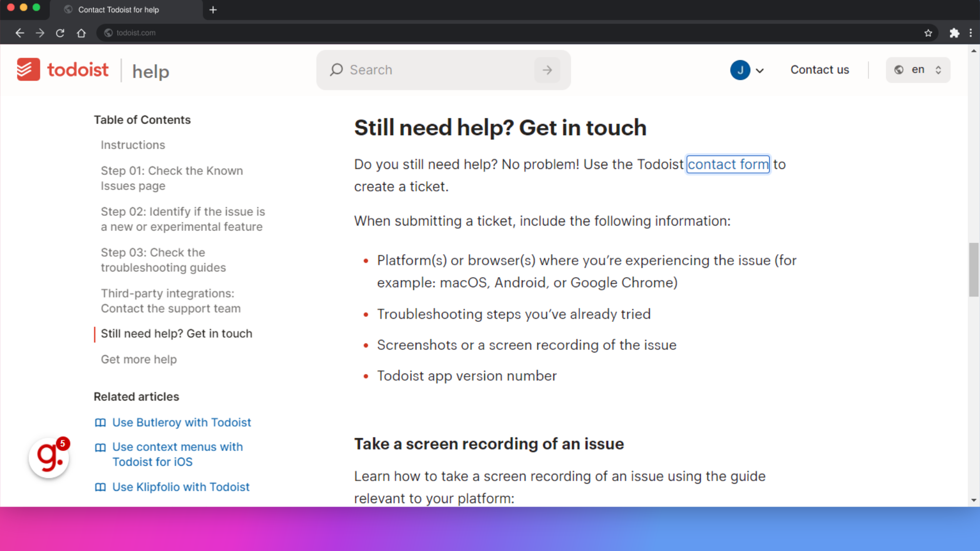Click the globe/language icon

[x=899, y=69]
